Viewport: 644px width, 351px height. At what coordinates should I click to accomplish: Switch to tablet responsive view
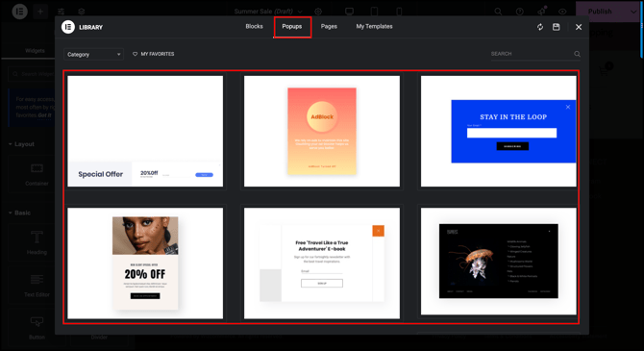(374, 12)
